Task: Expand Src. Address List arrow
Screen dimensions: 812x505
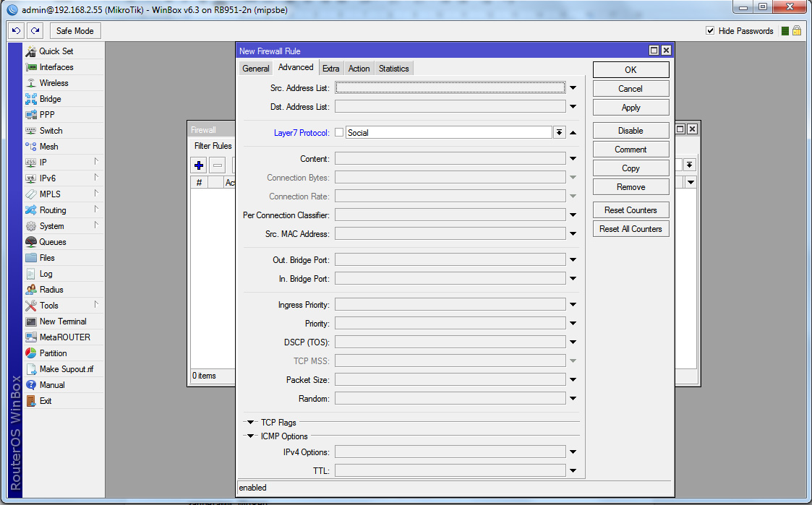Action: (x=573, y=88)
